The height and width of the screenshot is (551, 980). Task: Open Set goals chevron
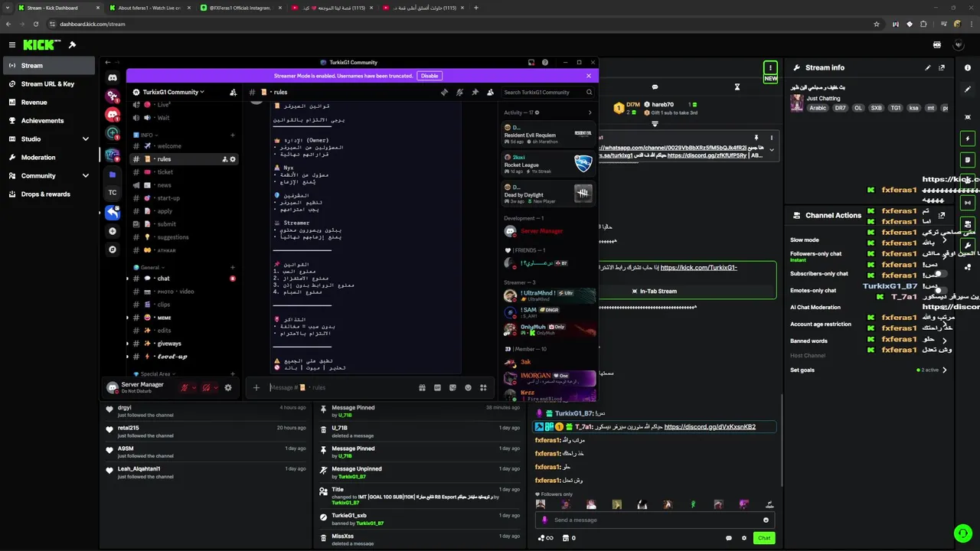[x=944, y=370]
